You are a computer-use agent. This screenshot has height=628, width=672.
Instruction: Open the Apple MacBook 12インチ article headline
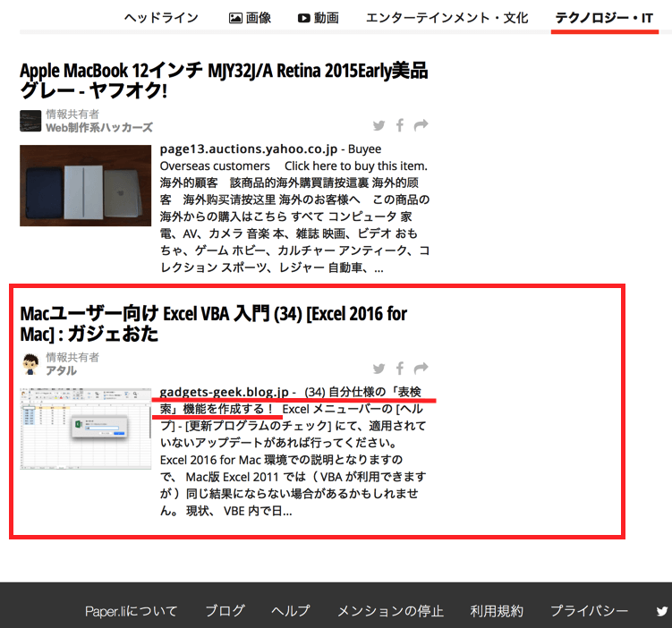coord(224,81)
